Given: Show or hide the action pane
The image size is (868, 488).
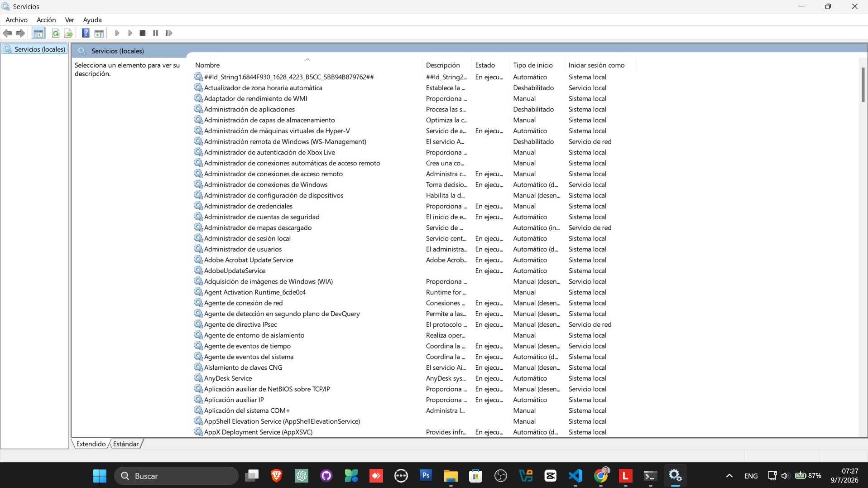Looking at the screenshot, I should 99,33.
